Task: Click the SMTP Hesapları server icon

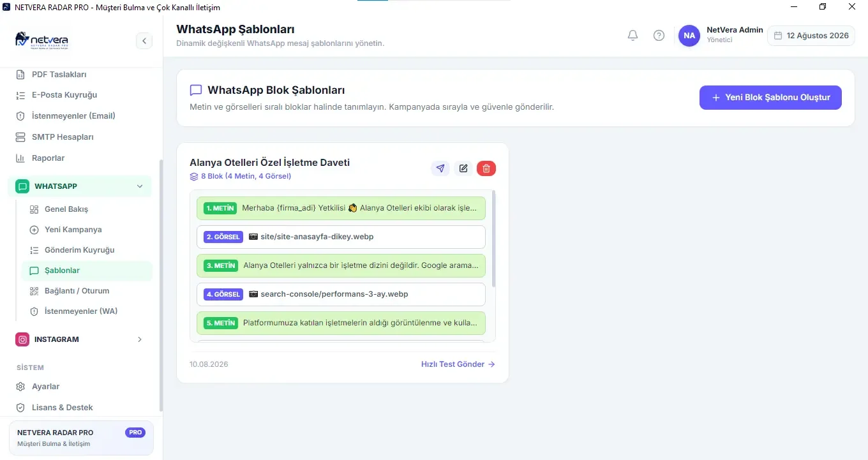Action: click(20, 137)
